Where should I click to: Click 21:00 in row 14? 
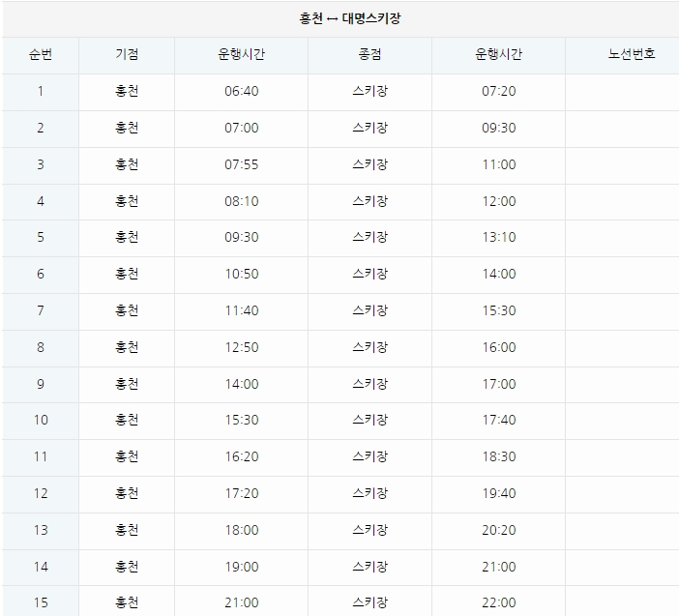[498, 567]
